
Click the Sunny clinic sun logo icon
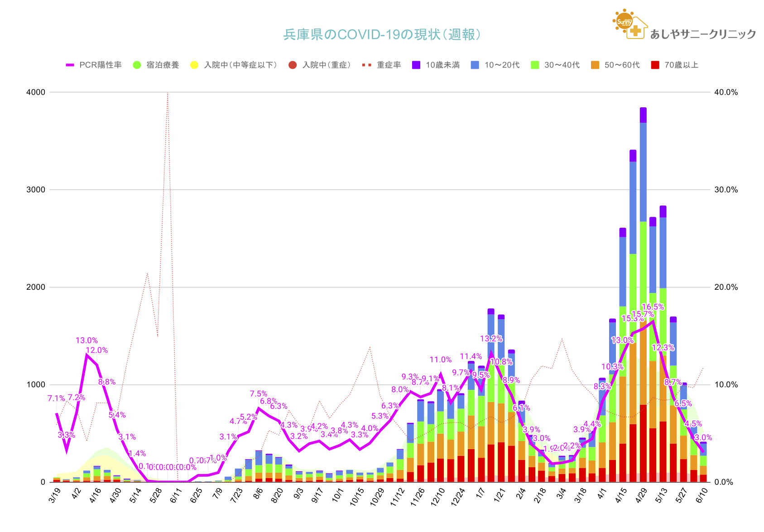pos(624,20)
